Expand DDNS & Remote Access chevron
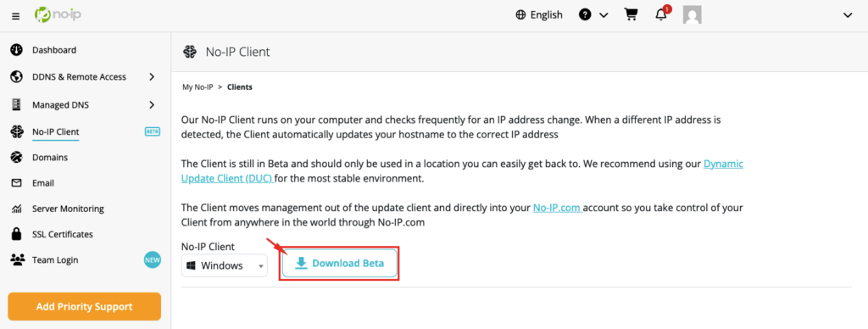Image resolution: width=868 pixels, height=329 pixels. 152,77
